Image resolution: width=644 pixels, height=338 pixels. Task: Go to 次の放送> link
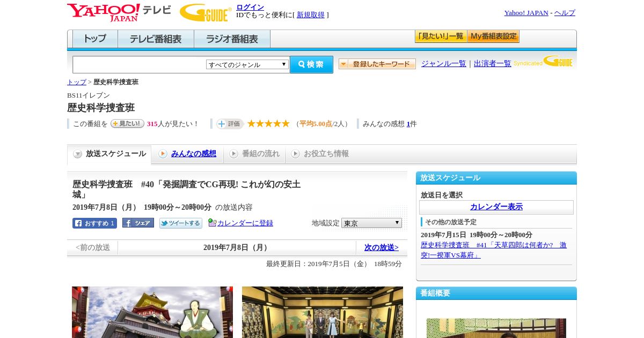382,247
